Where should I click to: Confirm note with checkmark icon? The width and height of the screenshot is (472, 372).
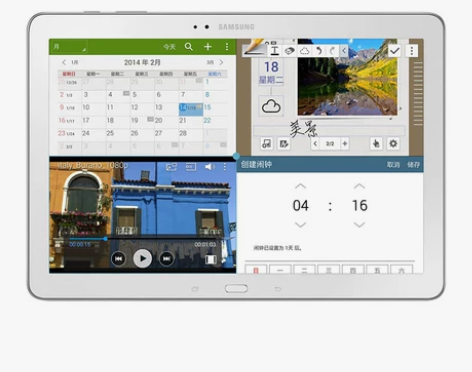click(x=395, y=51)
